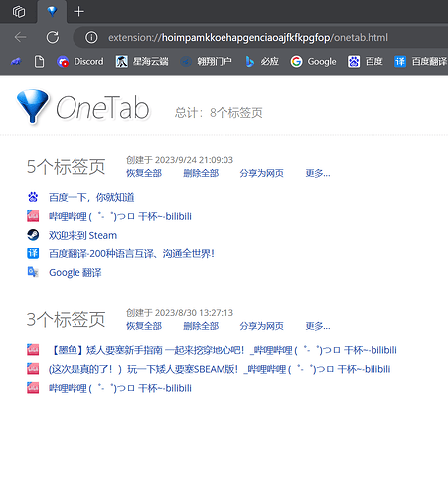Open the Google 翻译 saved tab
This screenshot has width=448, height=497.
pos(75,273)
